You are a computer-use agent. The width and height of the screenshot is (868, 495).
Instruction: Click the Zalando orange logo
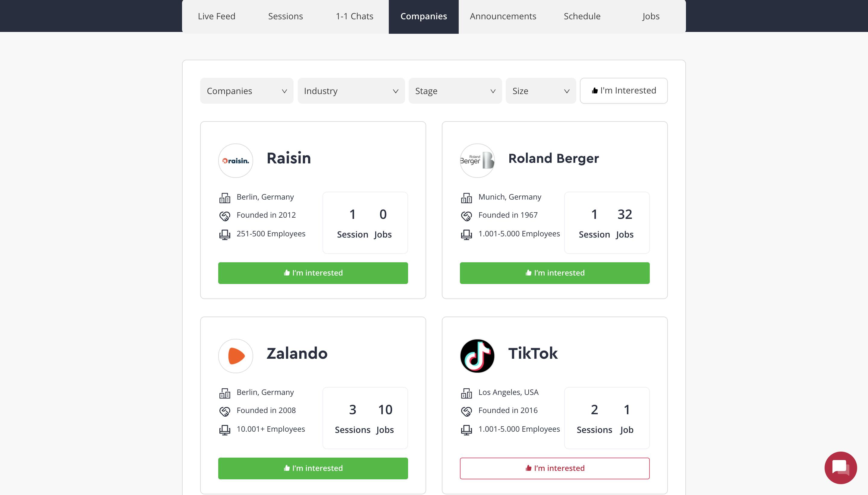[x=235, y=356]
